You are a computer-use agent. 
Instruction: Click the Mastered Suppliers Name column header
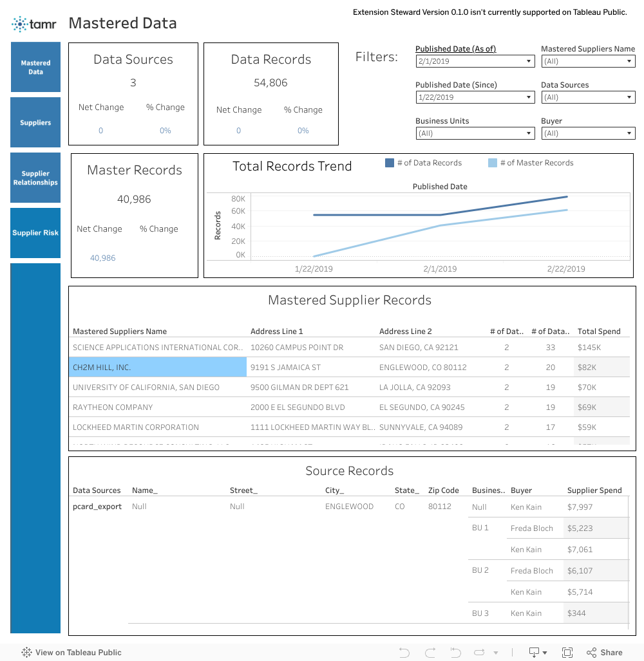coord(119,331)
